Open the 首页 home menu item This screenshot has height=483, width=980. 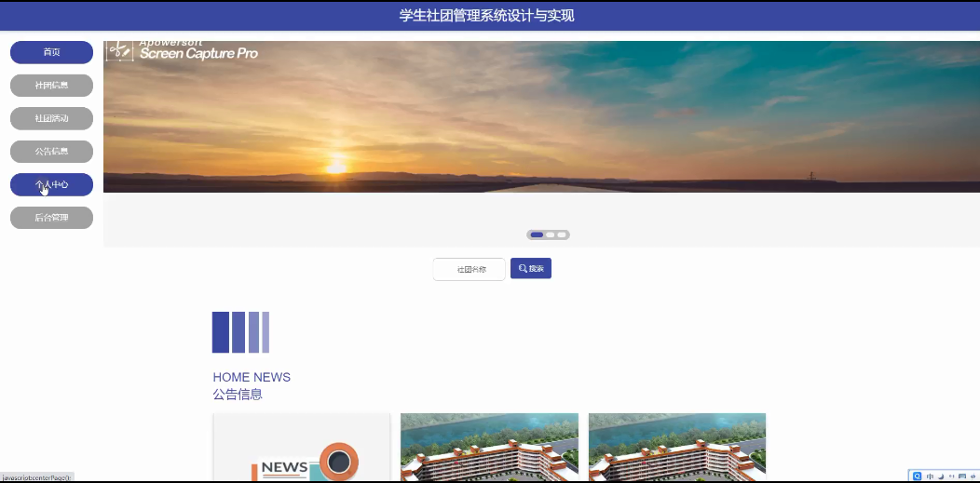point(51,52)
